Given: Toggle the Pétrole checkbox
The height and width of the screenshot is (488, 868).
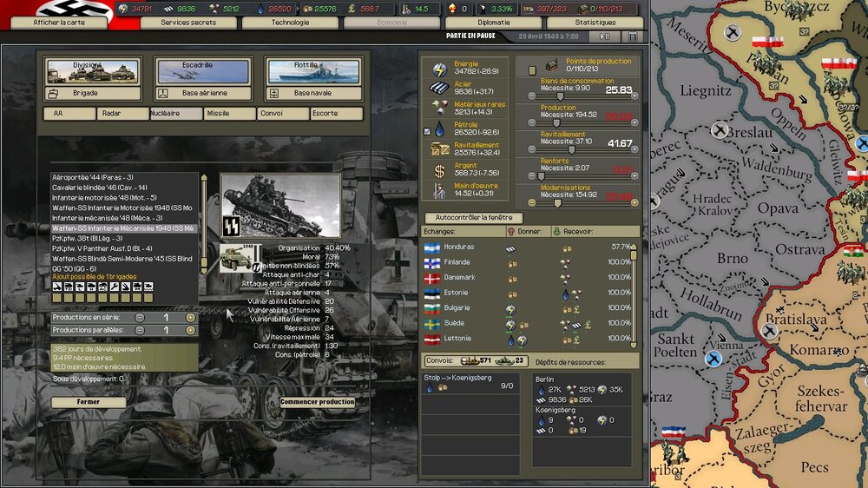Looking at the screenshot, I should pos(427,132).
